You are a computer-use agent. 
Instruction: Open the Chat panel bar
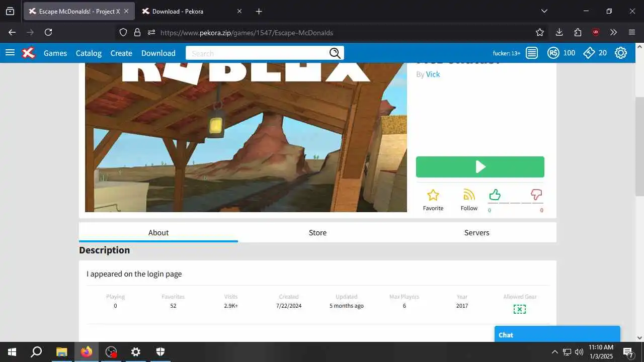tap(557, 334)
